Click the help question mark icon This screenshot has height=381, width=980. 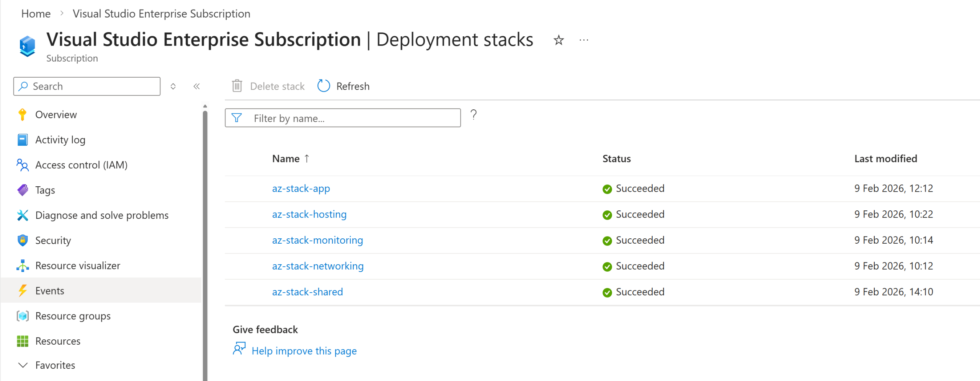[x=474, y=115]
